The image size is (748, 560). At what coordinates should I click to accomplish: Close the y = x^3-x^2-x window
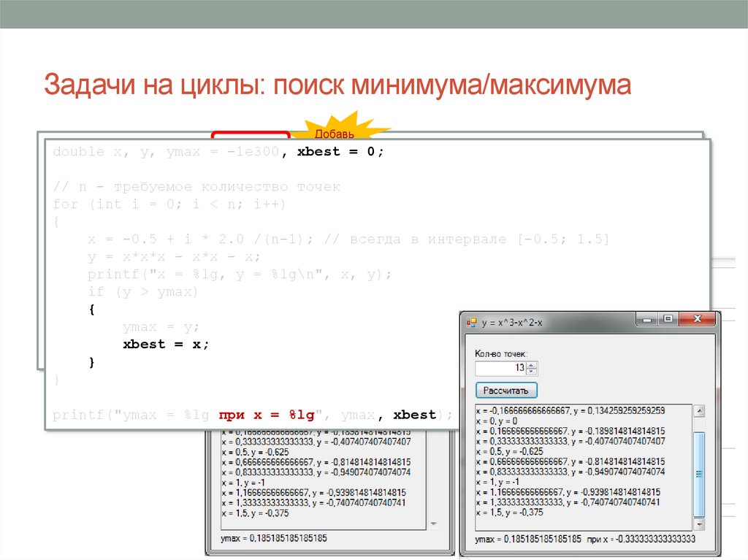click(697, 319)
